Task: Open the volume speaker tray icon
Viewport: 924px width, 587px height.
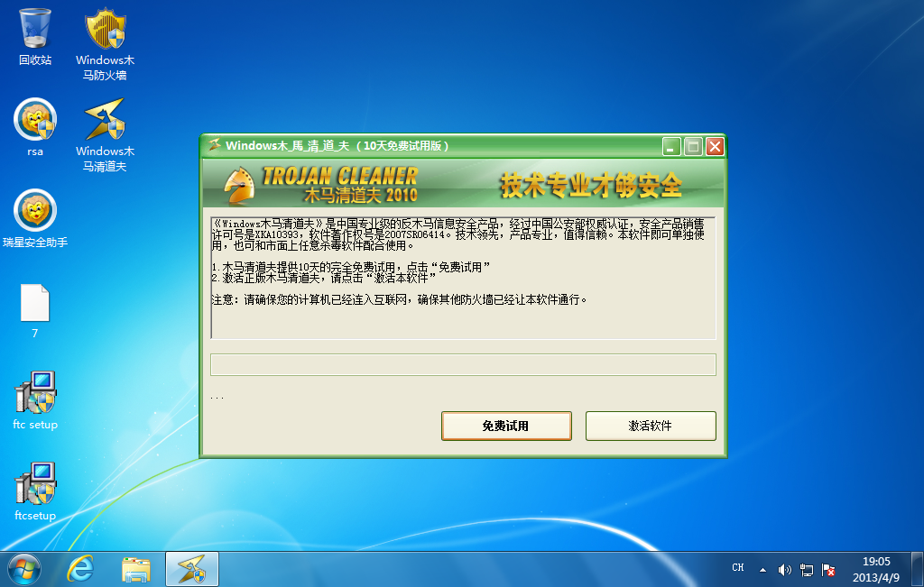Action: [784, 570]
